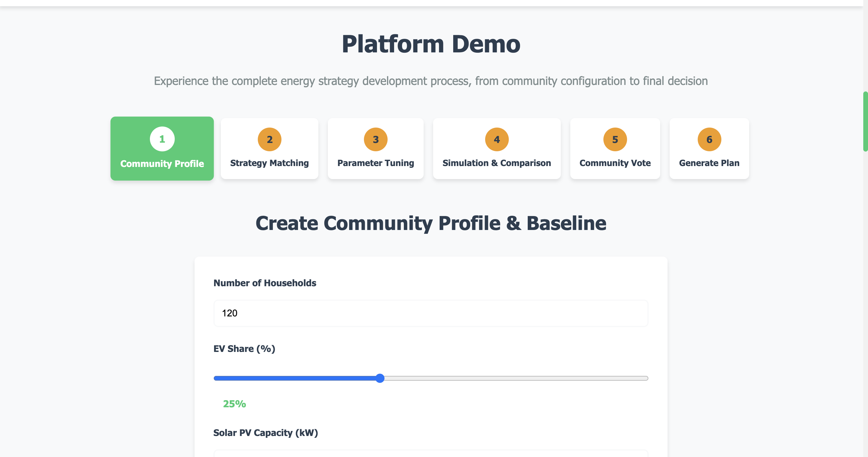Click the Number of Households label

[265, 283]
